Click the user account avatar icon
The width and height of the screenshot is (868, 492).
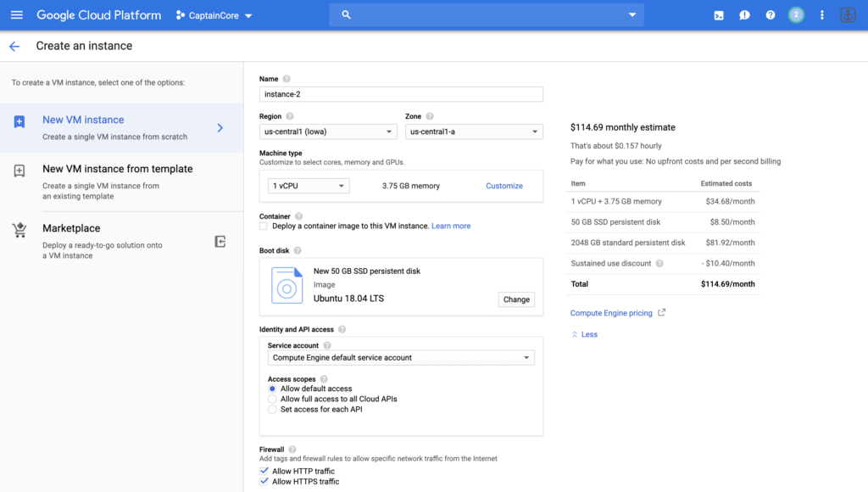pos(848,15)
